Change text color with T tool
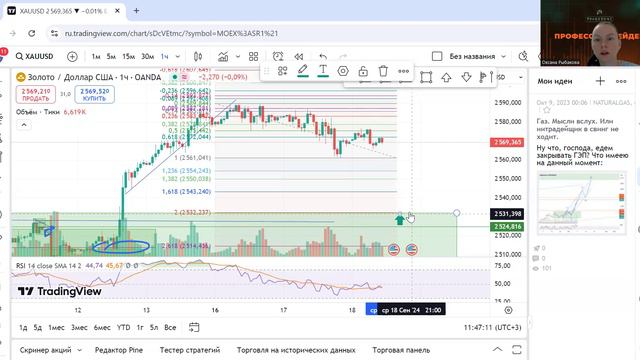Screen dimensions: 640x360 tap(323, 71)
